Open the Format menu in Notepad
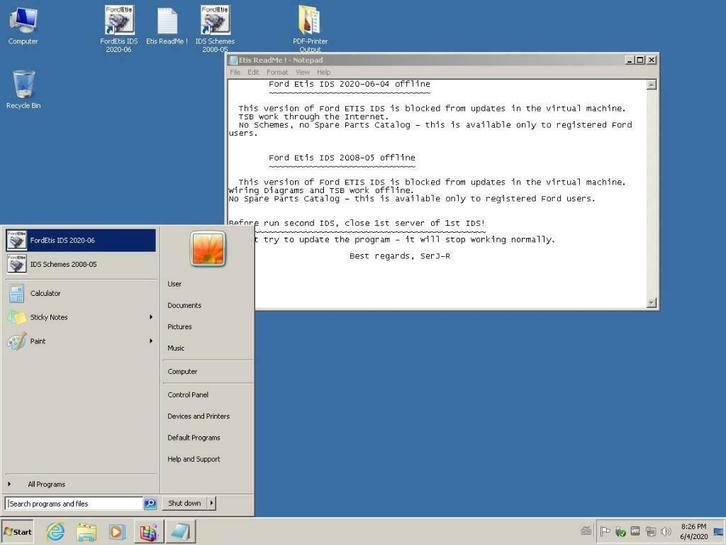Screen dimensions: 726x545 pyautogui.click(x=277, y=72)
